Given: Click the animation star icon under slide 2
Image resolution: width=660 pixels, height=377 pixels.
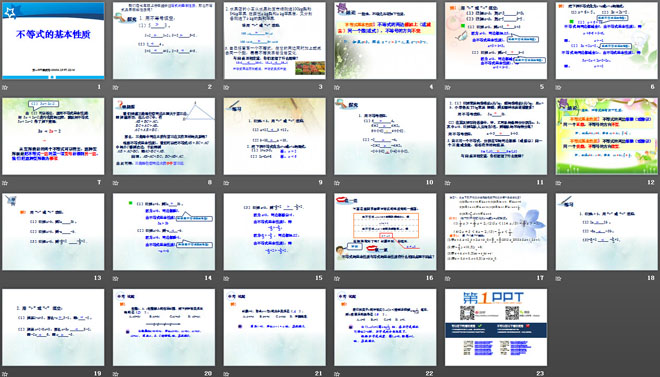Looking at the screenshot, I should click(x=116, y=88).
